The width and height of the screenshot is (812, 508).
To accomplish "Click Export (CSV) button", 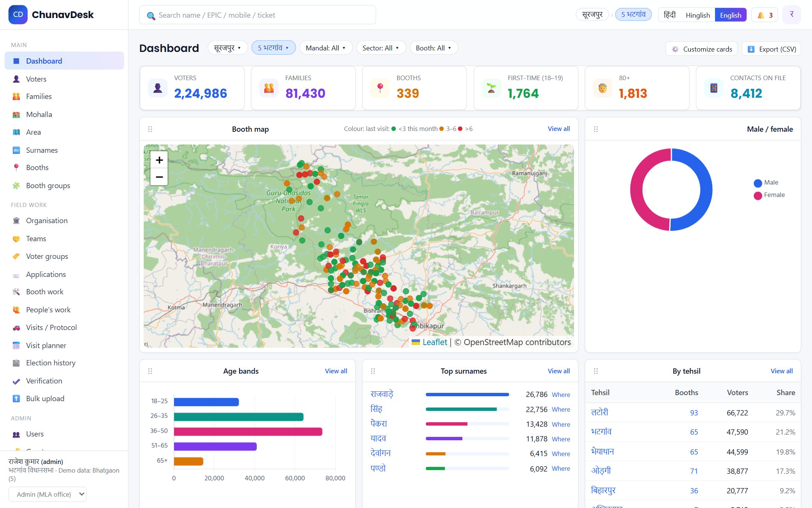I will (x=771, y=49).
